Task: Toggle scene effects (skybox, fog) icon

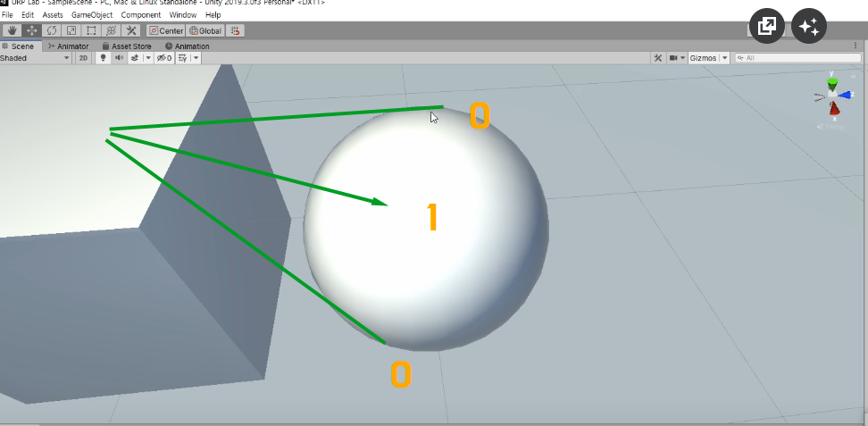Action: click(134, 58)
